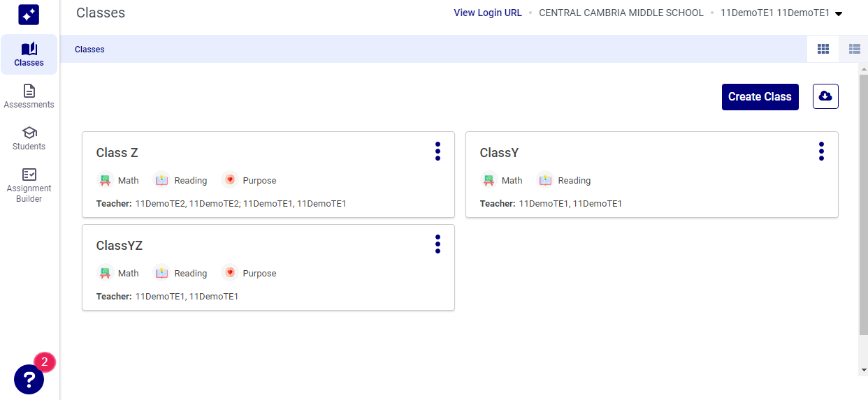Open the Class Z three-dot menu
Viewport: 868px width, 400px height.
click(437, 151)
